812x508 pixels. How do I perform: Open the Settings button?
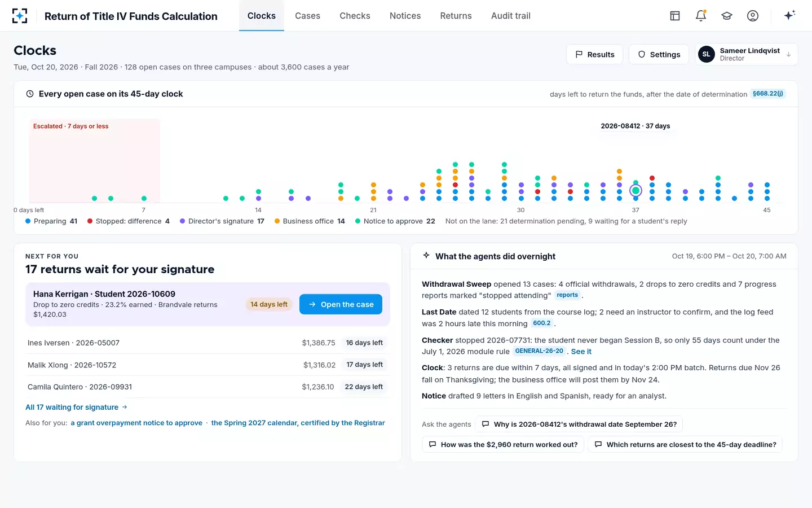coord(659,54)
